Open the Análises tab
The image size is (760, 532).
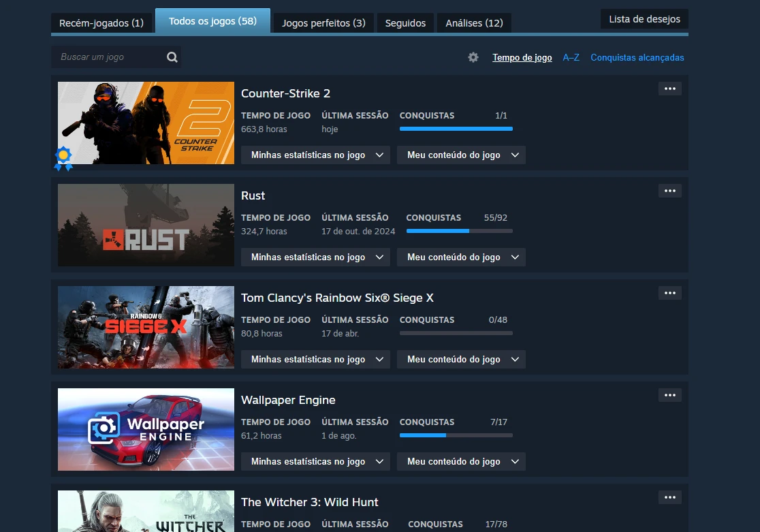click(x=474, y=23)
